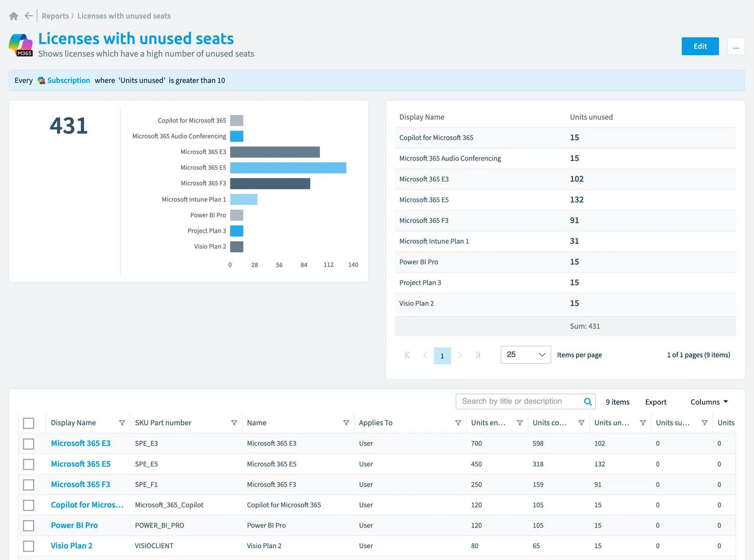
Task: Go to next page pager icon
Action: 460,355
